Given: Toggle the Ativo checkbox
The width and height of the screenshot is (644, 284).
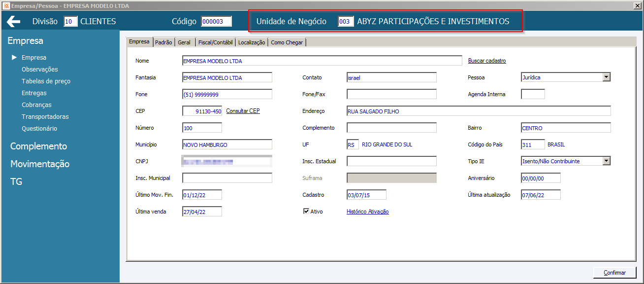Looking at the screenshot, I should (306, 211).
